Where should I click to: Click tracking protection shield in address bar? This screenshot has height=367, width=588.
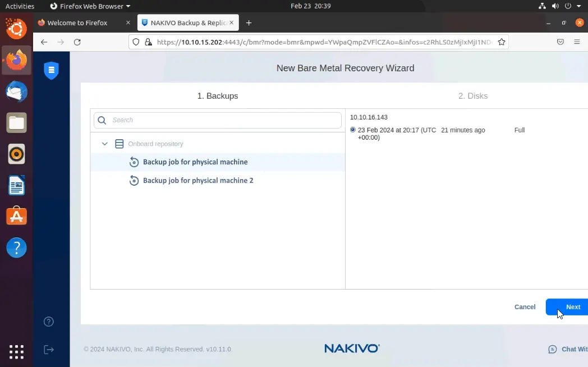(x=136, y=42)
